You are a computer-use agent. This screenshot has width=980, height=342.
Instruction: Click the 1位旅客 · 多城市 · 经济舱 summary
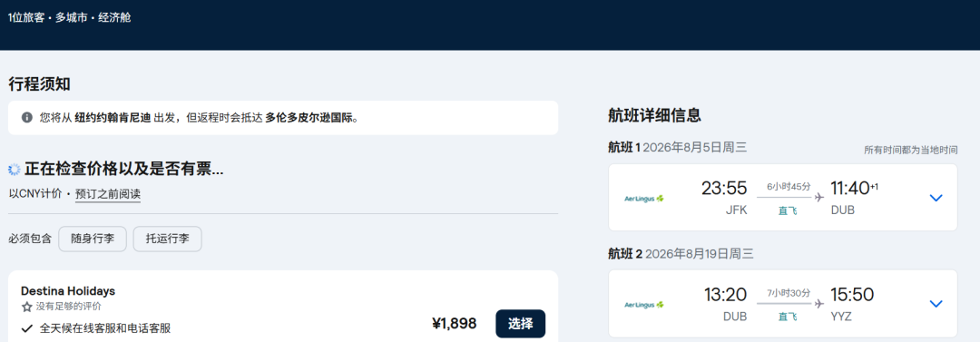click(x=69, y=17)
